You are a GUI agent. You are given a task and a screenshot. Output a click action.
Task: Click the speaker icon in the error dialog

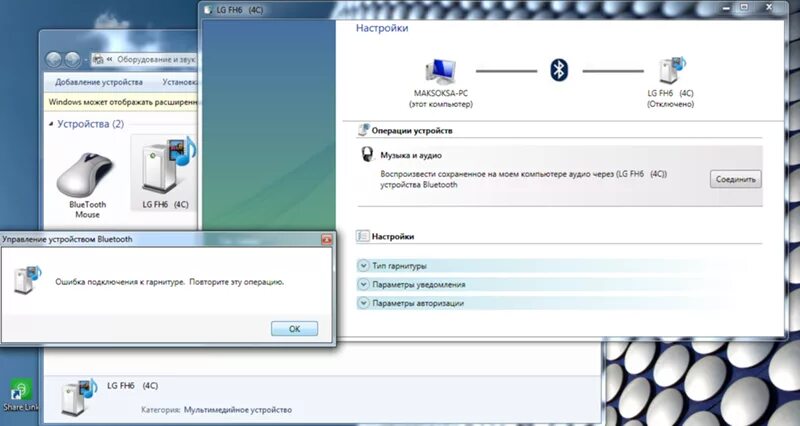[27, 280]
